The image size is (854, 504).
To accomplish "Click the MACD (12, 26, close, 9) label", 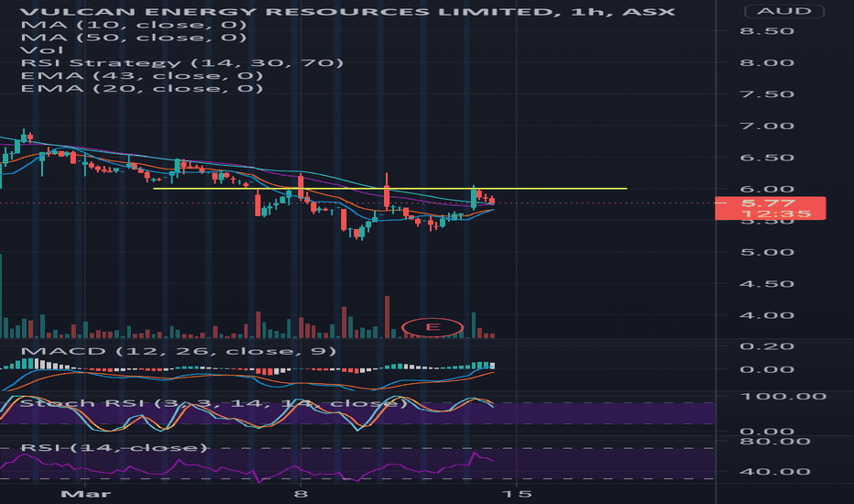I will [x=178, y=351].
